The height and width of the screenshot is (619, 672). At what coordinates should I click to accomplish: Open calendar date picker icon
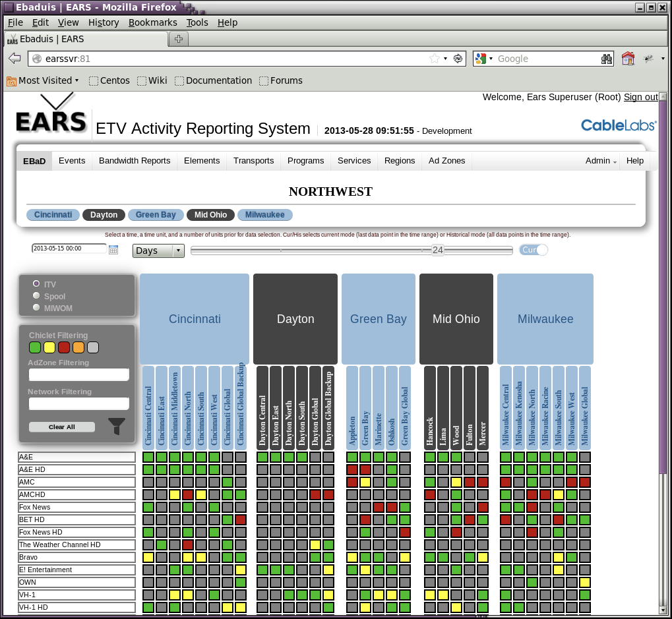tap(113, 250)
